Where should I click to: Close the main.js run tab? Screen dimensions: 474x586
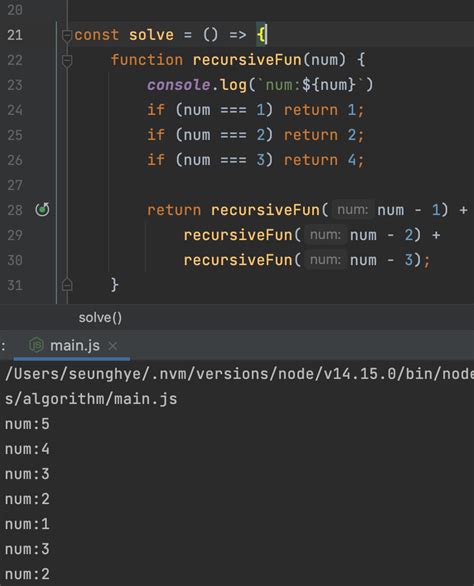click(113, 346)
